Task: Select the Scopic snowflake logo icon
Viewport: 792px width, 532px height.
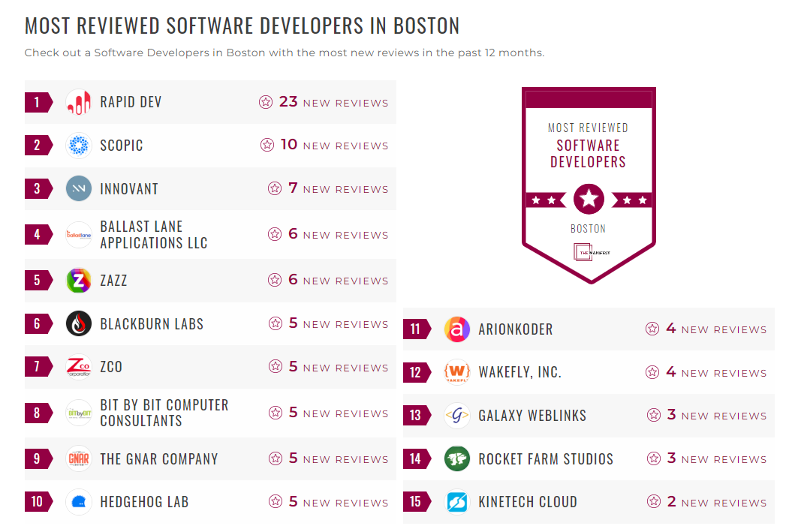Action: [79, 145]
